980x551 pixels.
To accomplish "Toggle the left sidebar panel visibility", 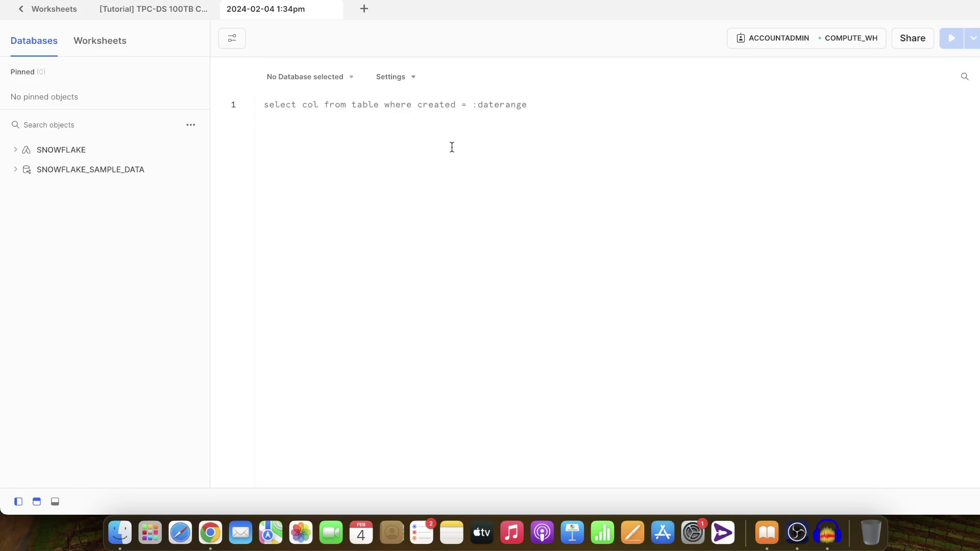I will pos(18,502).
